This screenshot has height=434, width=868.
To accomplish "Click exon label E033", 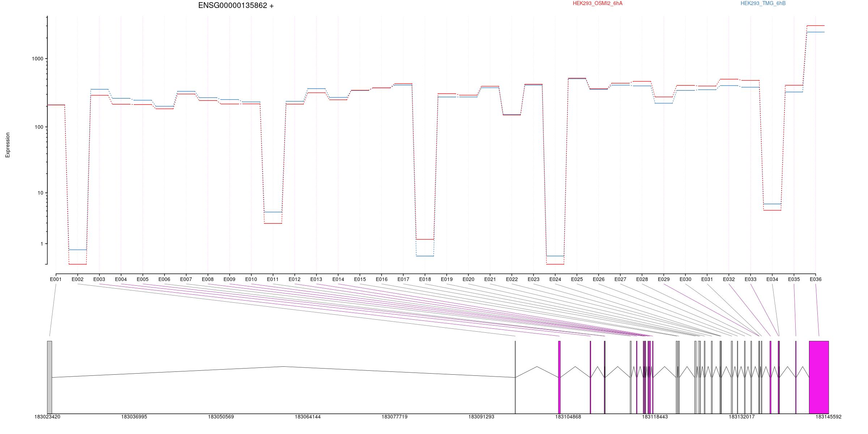I will [x=750, y=279].
